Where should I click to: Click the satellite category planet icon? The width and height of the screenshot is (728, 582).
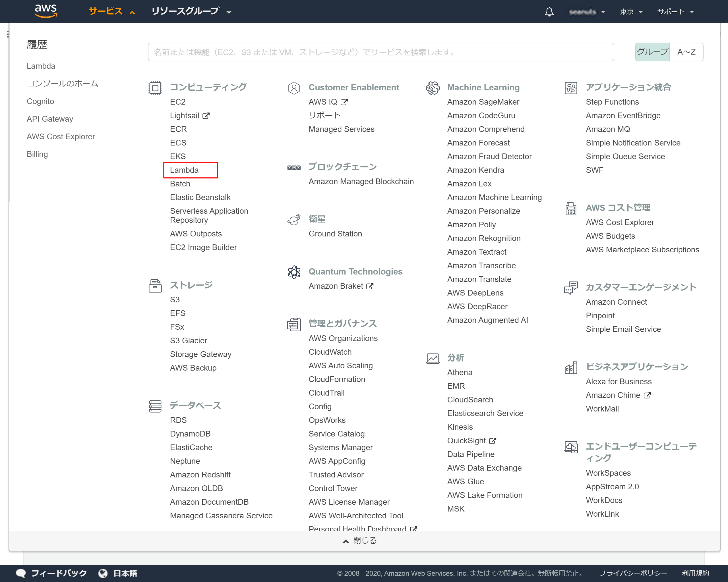pos(294,220)
